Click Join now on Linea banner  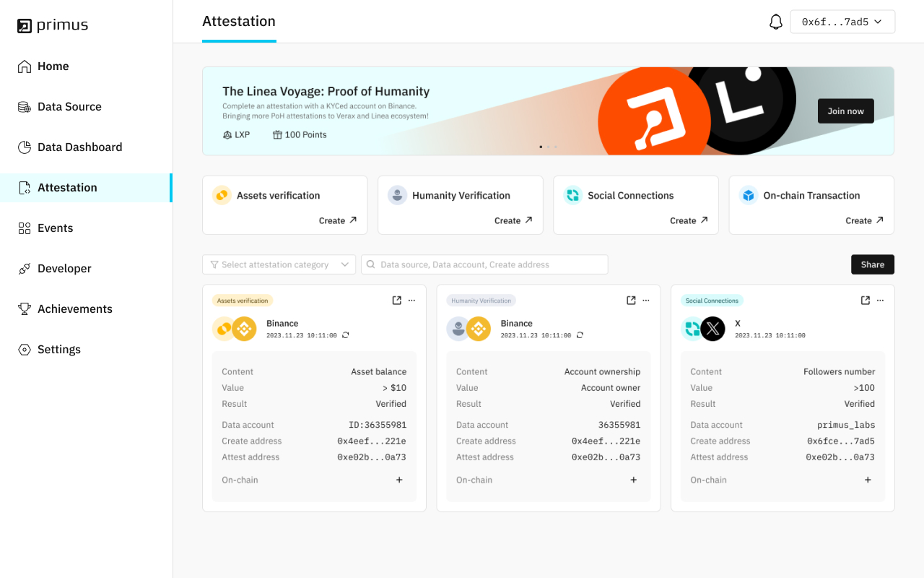click(845, 111)
